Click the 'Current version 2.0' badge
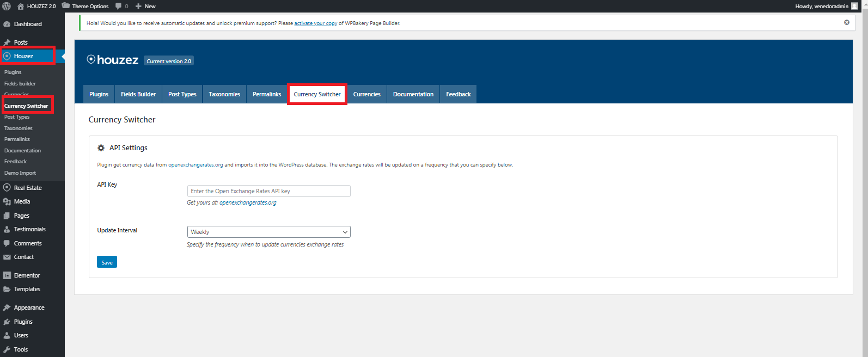The height and width of the screenshot is (357, 868). click(x=169, y=61)
